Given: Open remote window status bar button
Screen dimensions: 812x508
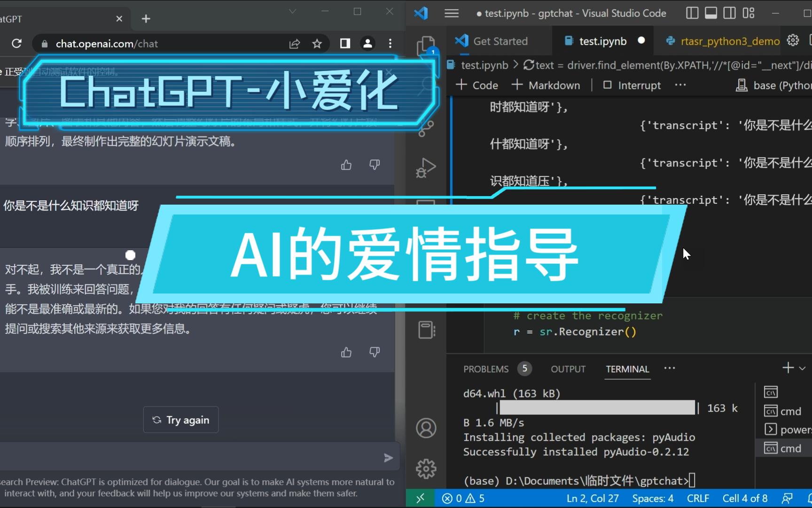Looking at the screenshot, I should click(x=421, y=498).
